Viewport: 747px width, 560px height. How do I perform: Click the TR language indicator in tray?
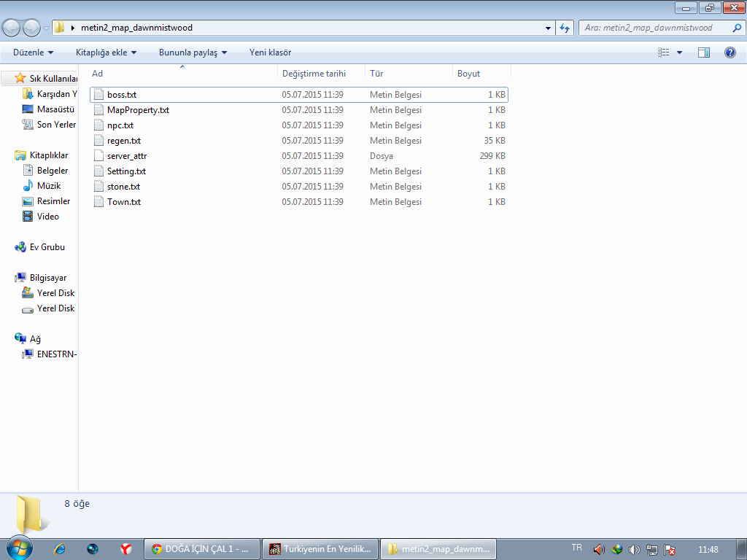[576, 548]
